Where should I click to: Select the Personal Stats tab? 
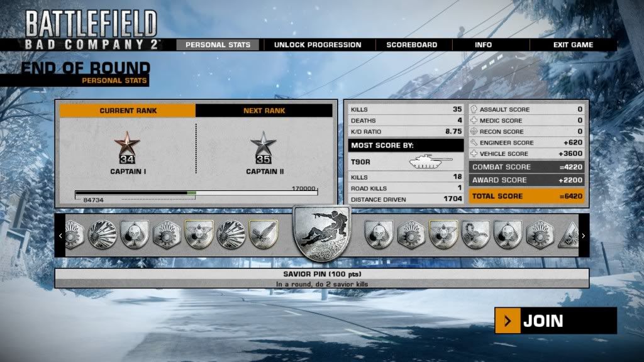(218, 45)
